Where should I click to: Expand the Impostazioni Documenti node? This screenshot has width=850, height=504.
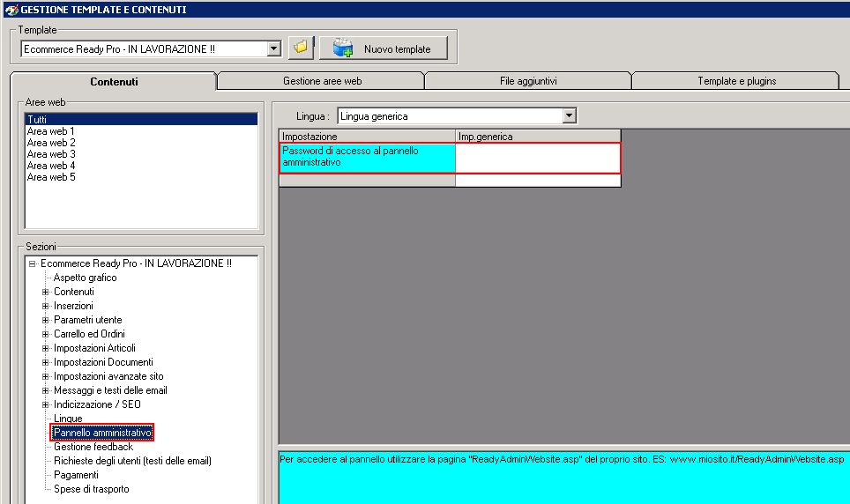(46, 362)
